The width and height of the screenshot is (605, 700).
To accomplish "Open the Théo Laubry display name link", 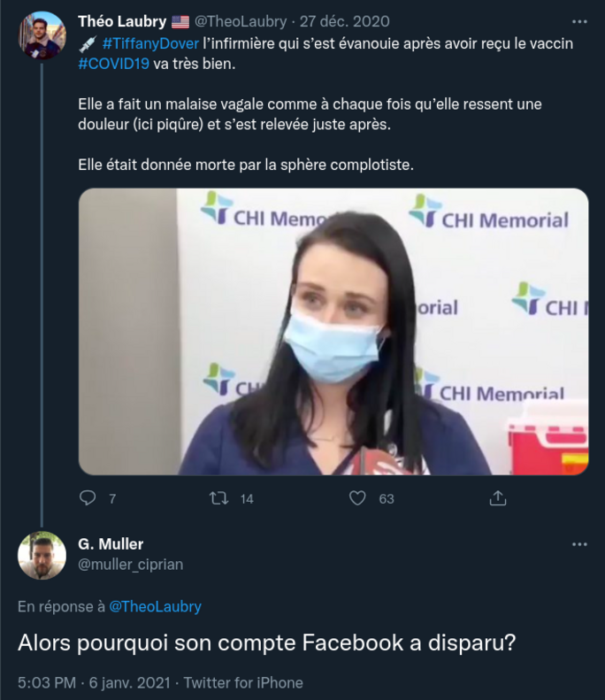I will click(122, 22).
